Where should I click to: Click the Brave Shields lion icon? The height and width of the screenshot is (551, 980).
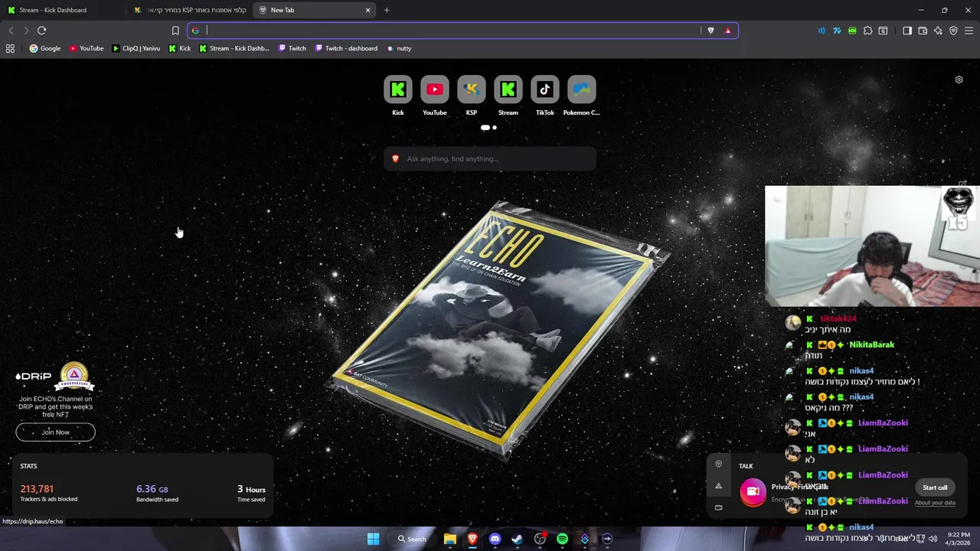(710, 31)
